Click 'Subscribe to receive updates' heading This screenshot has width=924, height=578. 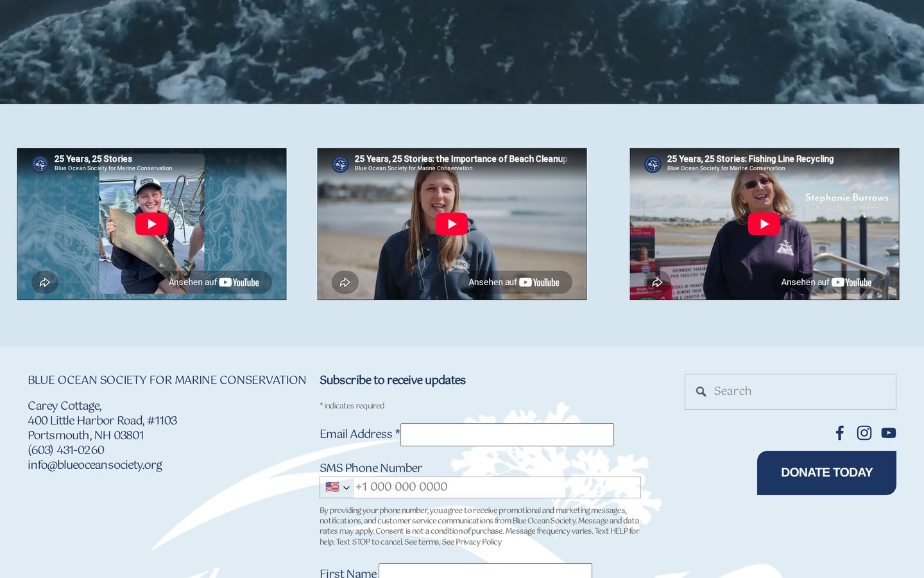(393, 380)
